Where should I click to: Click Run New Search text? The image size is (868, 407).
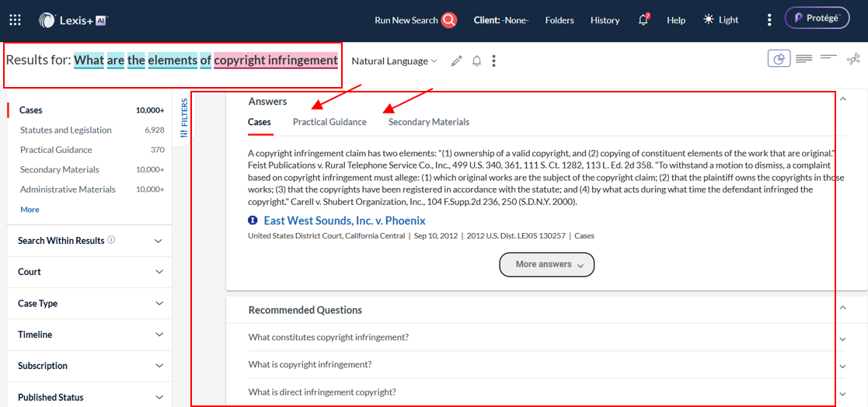click(x=406, y=20)
